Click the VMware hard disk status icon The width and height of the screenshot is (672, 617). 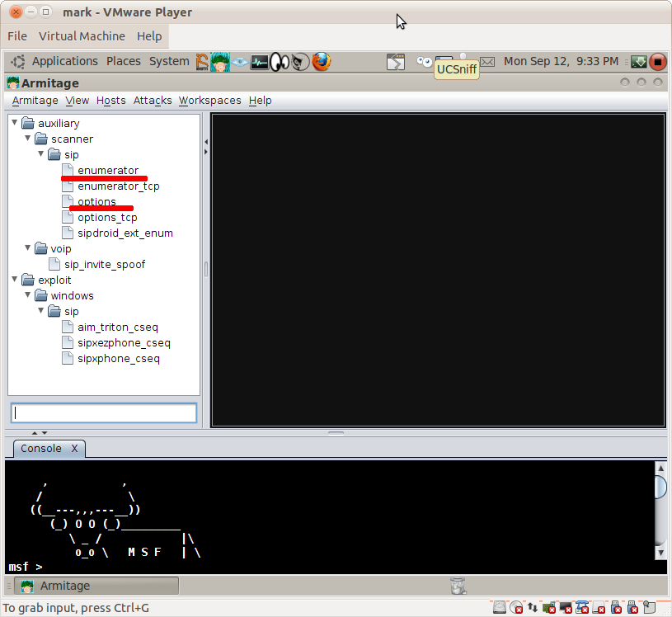click(x=500, y=607)
